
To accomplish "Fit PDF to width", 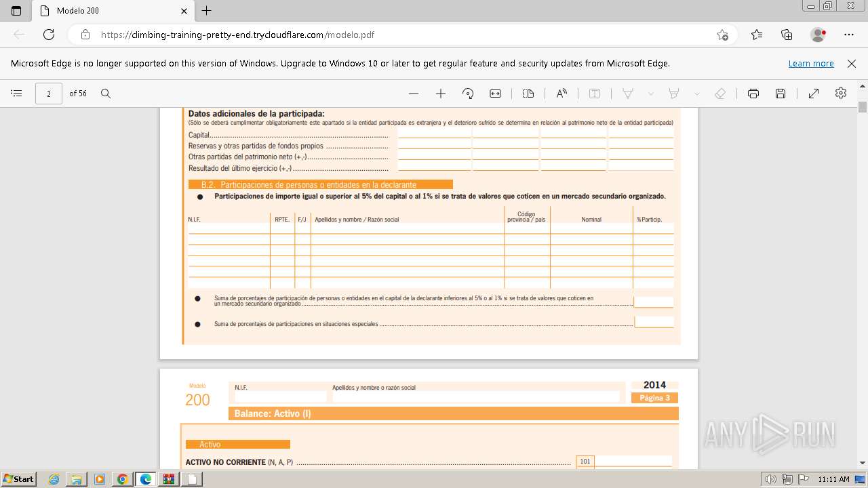I will point(496,94).
